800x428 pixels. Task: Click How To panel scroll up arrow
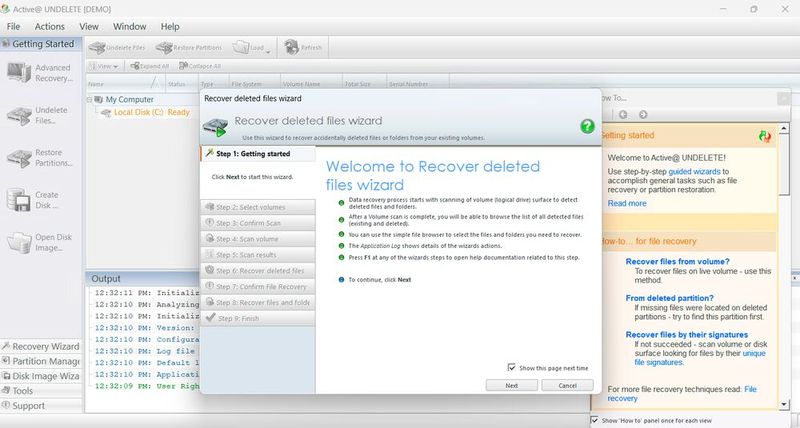tap(784, 128)
